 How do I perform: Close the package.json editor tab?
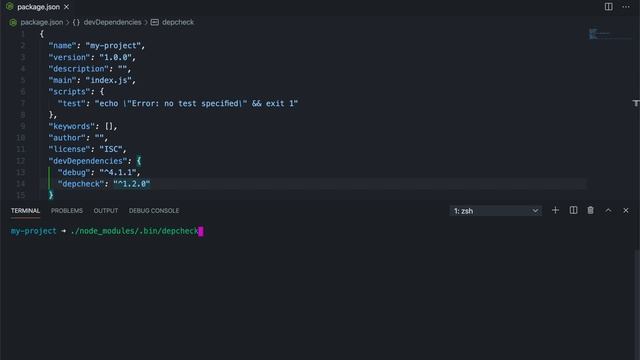67,7
